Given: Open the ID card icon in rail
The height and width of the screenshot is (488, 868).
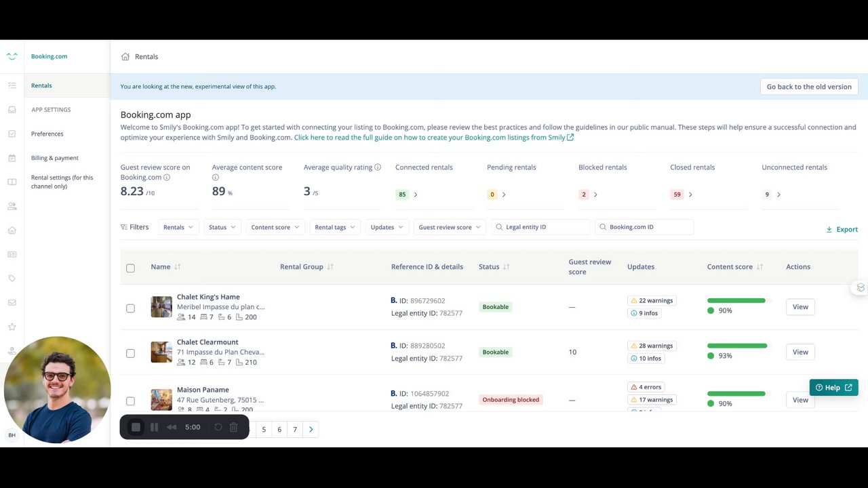Looking at the screenshot, I should (x=12, y=254).
